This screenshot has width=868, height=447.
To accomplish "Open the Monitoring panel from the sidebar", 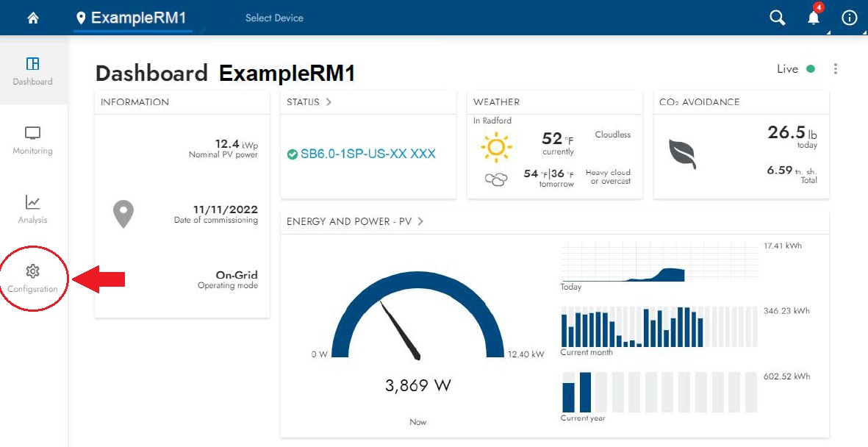I will tap(32, 140).
